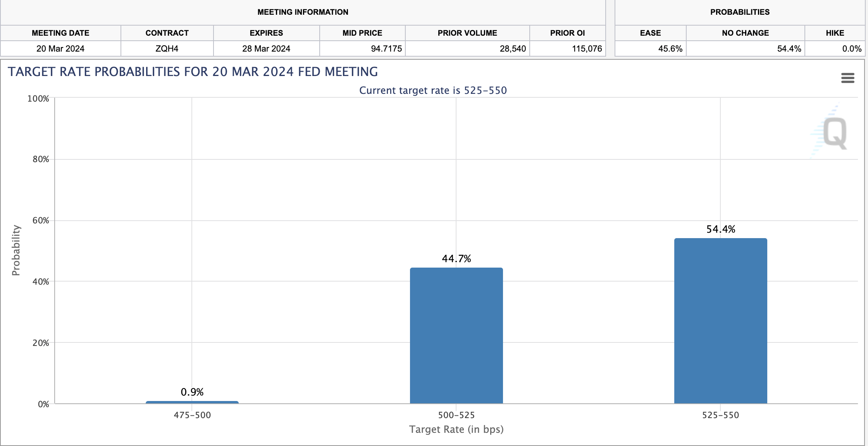
Task: Click the chart title text
Action: point(193,72)
